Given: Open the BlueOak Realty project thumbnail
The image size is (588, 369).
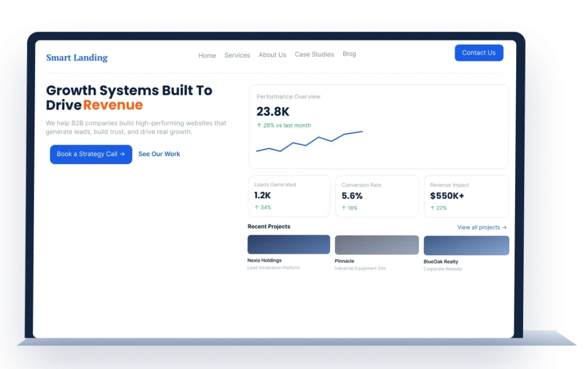Looking at the screenshot, I should (466, 246).
